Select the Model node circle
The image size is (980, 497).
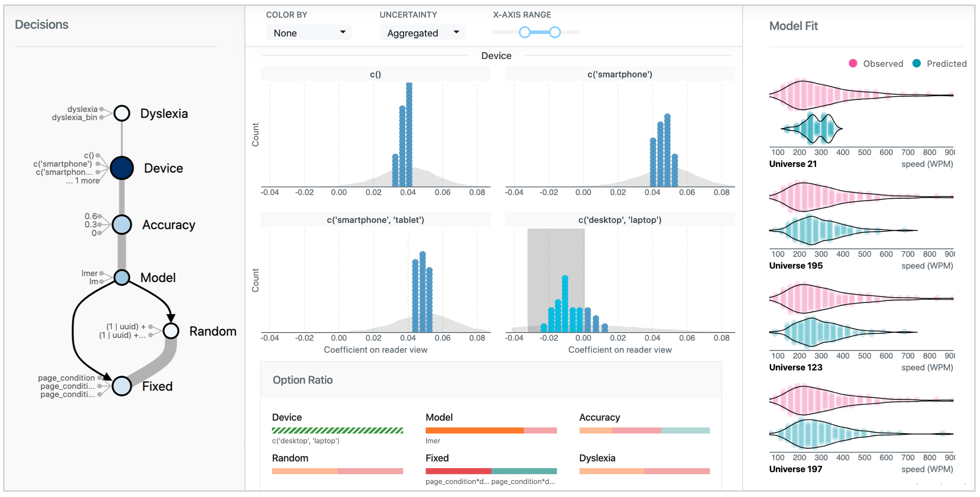[x=121, y=277]
